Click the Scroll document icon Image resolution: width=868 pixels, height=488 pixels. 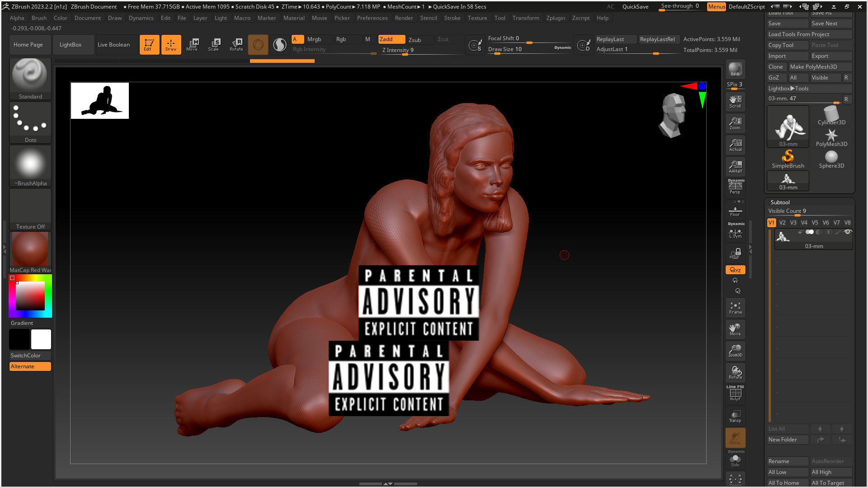coord(735,101)
